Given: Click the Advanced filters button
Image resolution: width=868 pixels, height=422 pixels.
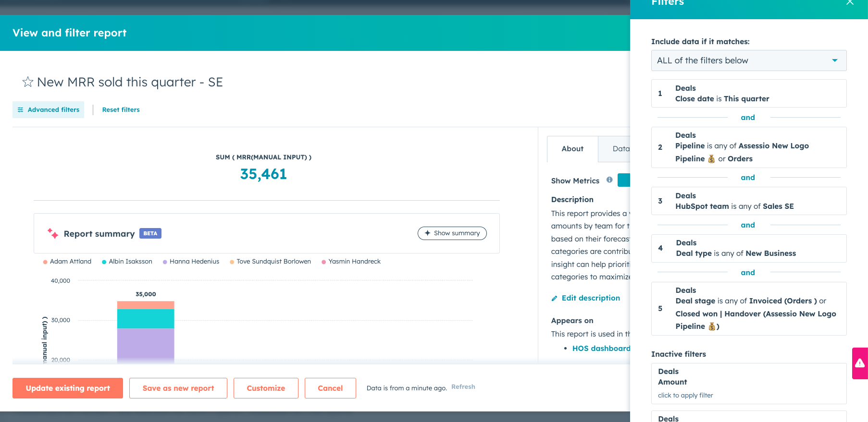Looking at the screenshot, I should point(49,109).
